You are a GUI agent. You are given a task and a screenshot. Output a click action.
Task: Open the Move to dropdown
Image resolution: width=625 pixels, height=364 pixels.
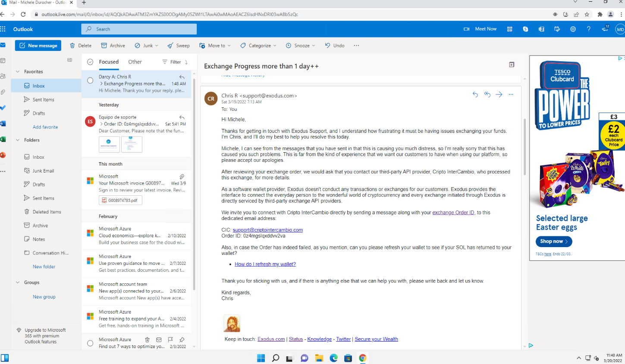pos(215,45)
